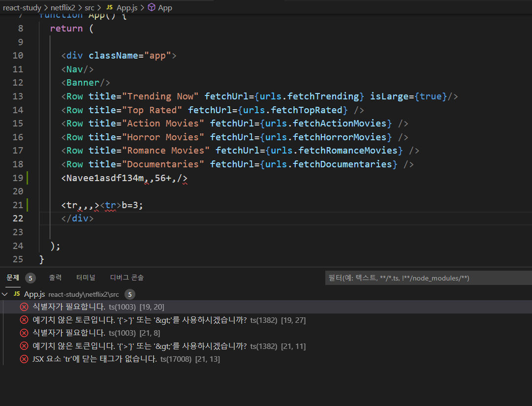Select App.js in the breadcrumb

click(x=127, y=7)
